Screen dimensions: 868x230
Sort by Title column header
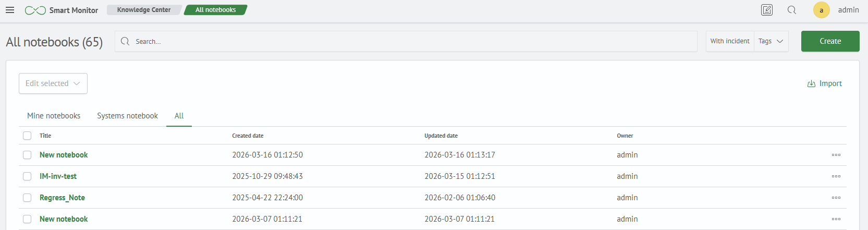(x=45, y=136)
